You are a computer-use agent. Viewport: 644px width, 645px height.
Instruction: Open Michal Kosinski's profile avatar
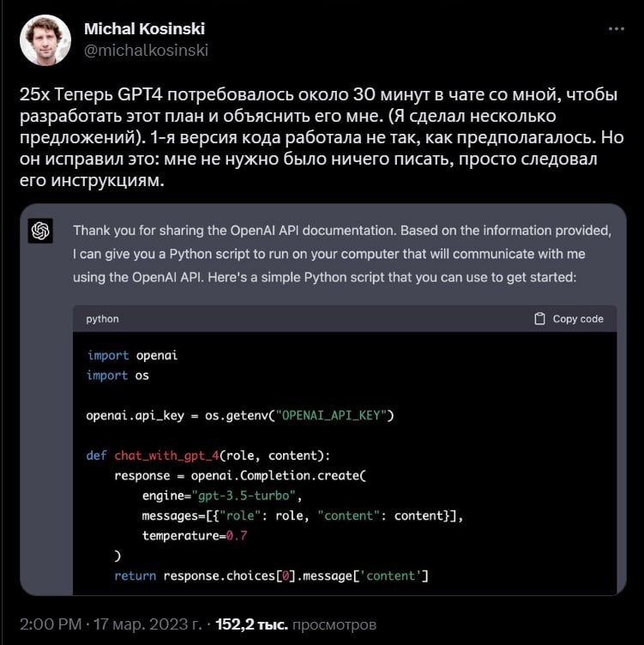(x=45, y=39)
